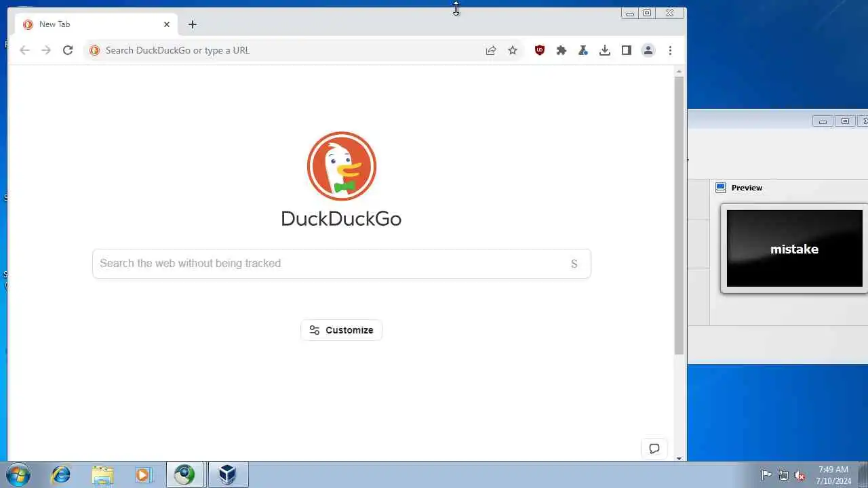Screen dimensions: 868x488
Task: Open the browser downloads icon
Action: click(x=605, y=50)
